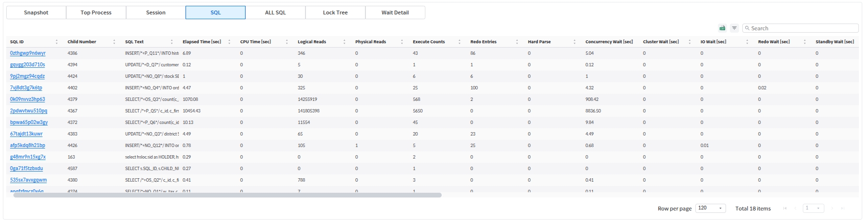Sort by SQL ID column arrows
Viewport: 868px width, 222px height.
tap(57, 42)
